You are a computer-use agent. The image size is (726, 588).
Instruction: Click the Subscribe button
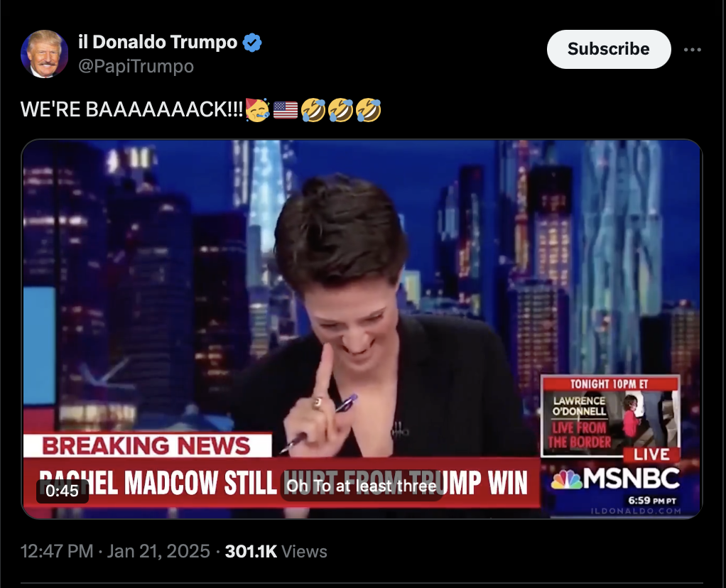point(608,49)
